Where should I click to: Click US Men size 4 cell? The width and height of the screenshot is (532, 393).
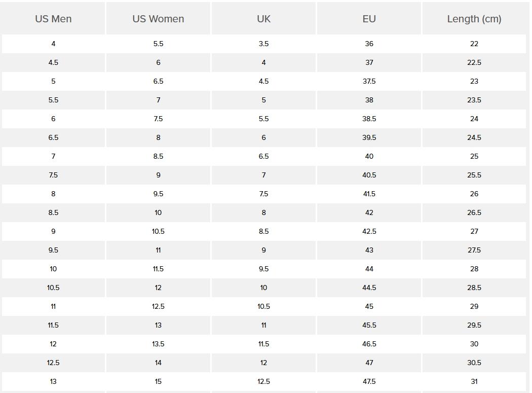53,44
